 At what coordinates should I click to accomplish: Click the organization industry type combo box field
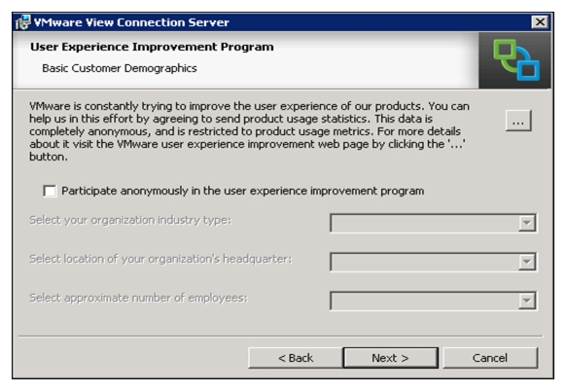[x=433, y=223]
